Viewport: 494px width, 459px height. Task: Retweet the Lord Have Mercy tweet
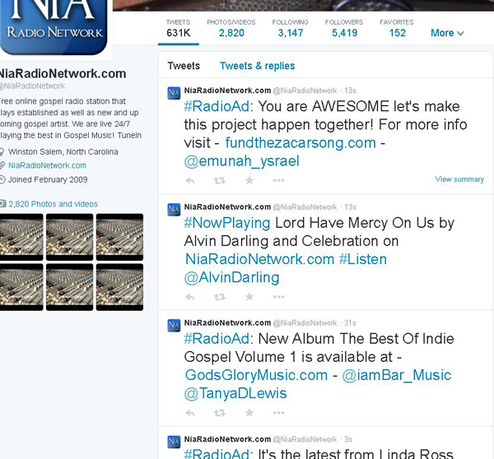pos(219,297)
